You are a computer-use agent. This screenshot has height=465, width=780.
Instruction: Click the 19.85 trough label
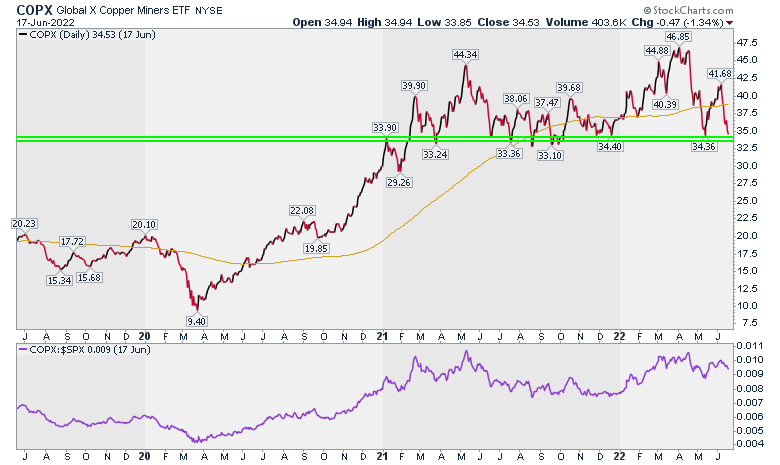click(316, 248)
